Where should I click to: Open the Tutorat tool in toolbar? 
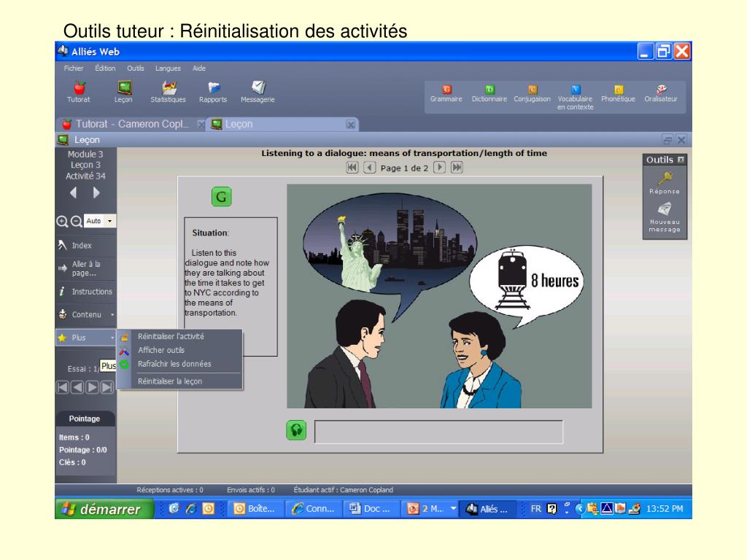tap(79, 92)
